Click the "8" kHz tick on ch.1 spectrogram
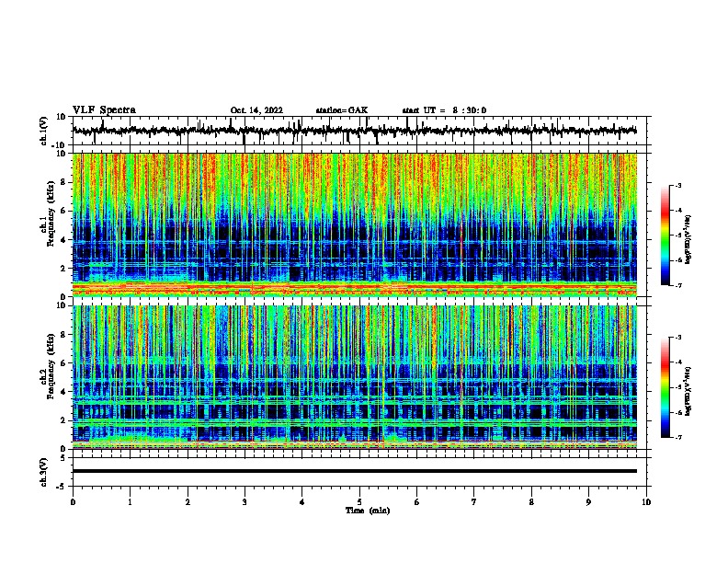The height and width of the screenshot is (563, 728). pos(64,182)
